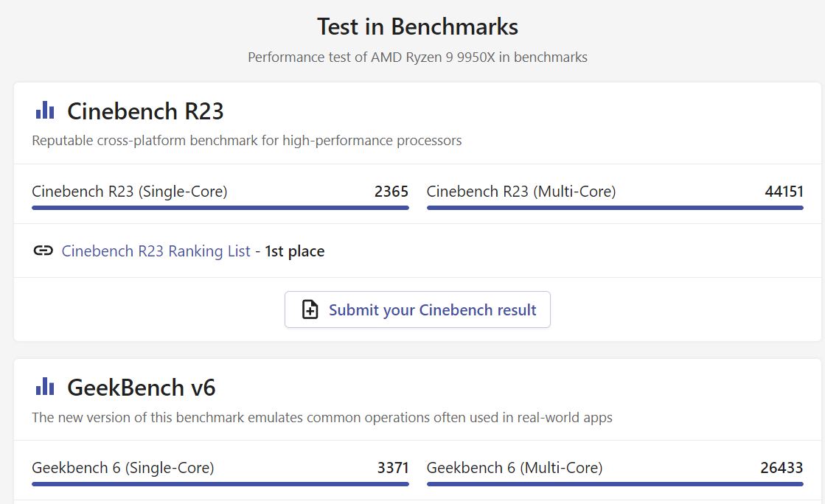Viewport: 825px width, 504px height.
Task: Click the Cinebench single-core score 2365
Action: (391, 192)
